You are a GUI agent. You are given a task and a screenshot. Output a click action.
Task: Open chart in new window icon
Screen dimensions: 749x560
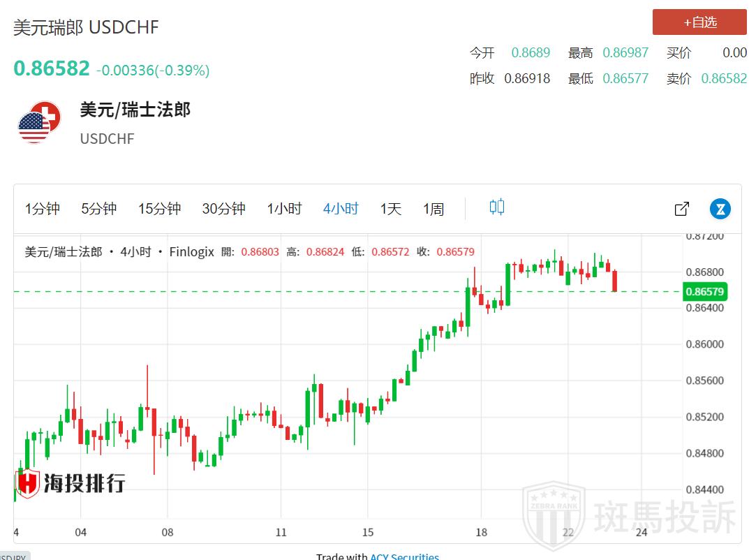click(x=682, y=209)
